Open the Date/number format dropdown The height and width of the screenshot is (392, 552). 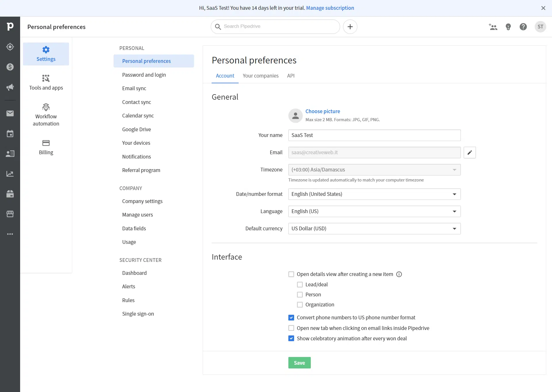pos(374,194)
